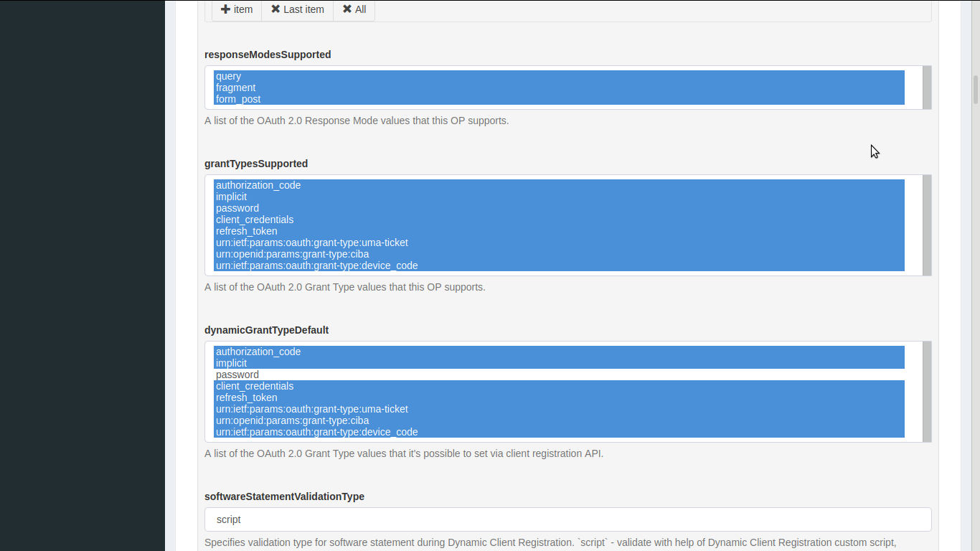Select password in grantTypesSupported list

pyautogui.click(x=559, y=208)
